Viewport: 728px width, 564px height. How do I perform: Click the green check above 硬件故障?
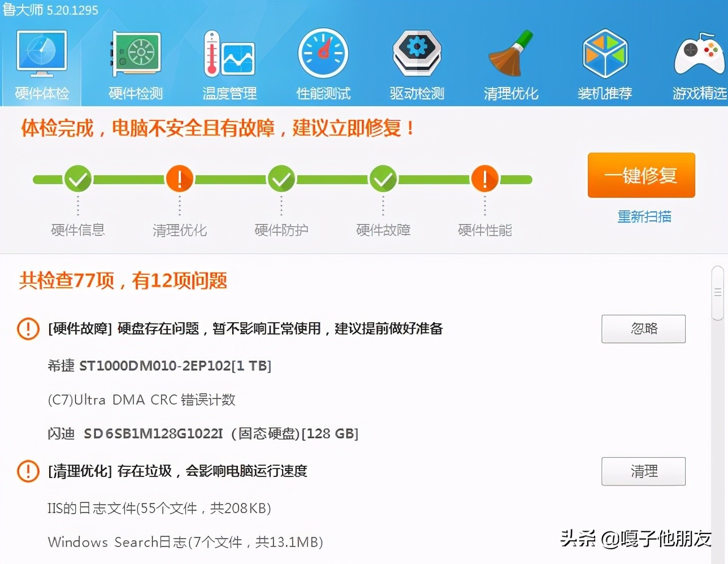(x=383, y=179)
